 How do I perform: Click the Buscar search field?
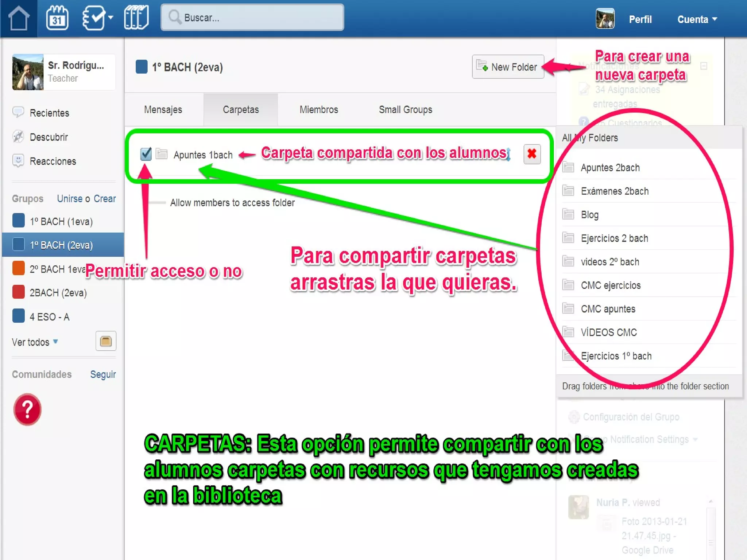coord(252,17)
